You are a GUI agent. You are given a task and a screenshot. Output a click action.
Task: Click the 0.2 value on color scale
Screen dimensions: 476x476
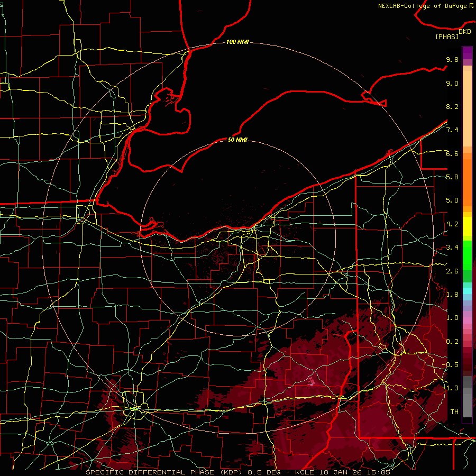452,342
